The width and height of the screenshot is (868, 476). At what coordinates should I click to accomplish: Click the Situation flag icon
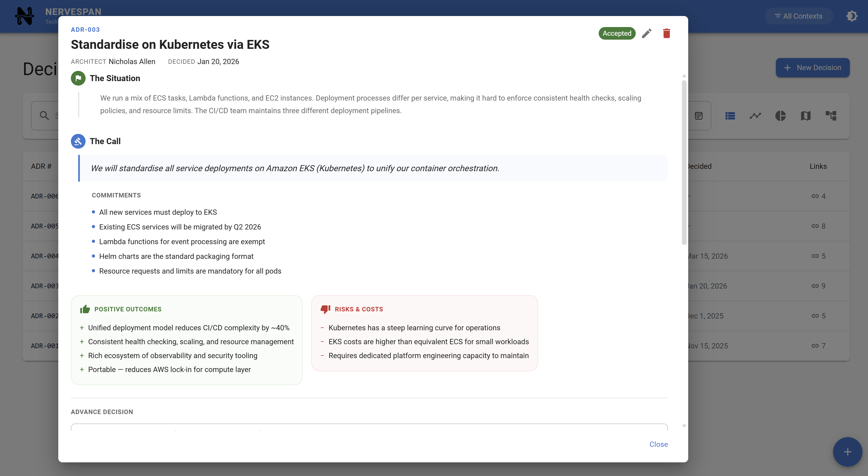coord(78,78)
